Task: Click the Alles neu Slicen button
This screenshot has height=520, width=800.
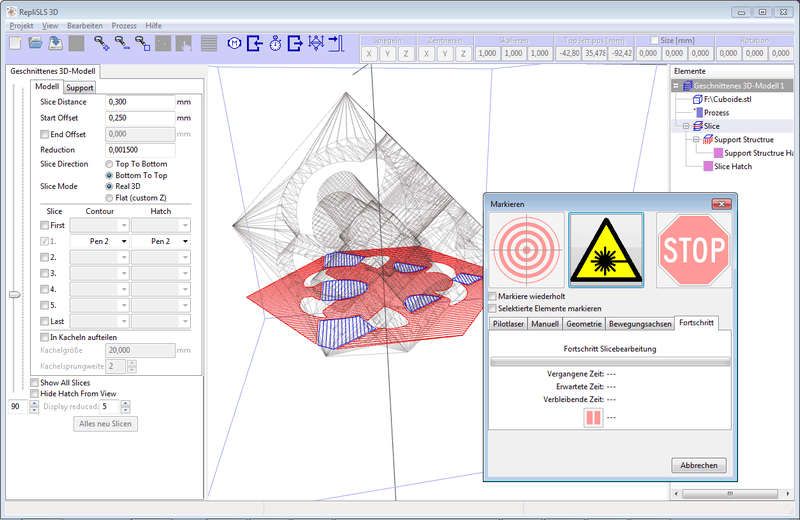Action: (105, 424)
